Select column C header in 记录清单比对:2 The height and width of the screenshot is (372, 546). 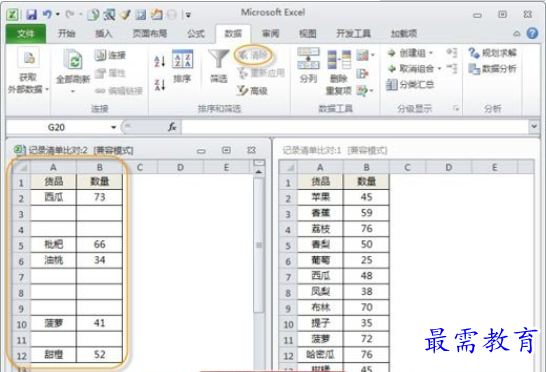(140, 168)
